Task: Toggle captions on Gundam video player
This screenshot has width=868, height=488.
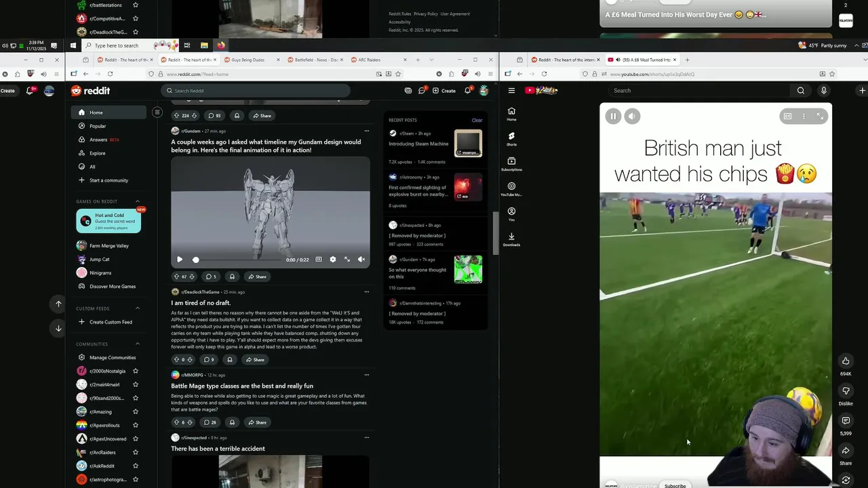Action: click(x=319, y=260)
